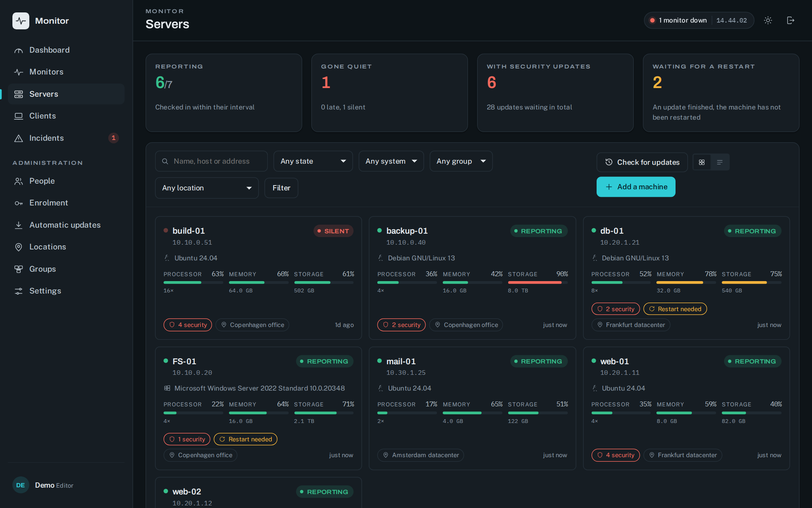This screenshot has height=508, width=812.
Task: Open the mail-01 server name
Action: (401, 361)
